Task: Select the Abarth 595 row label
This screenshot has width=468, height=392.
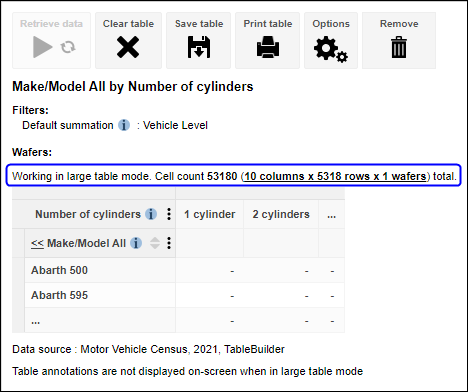Action: (59, 295)
